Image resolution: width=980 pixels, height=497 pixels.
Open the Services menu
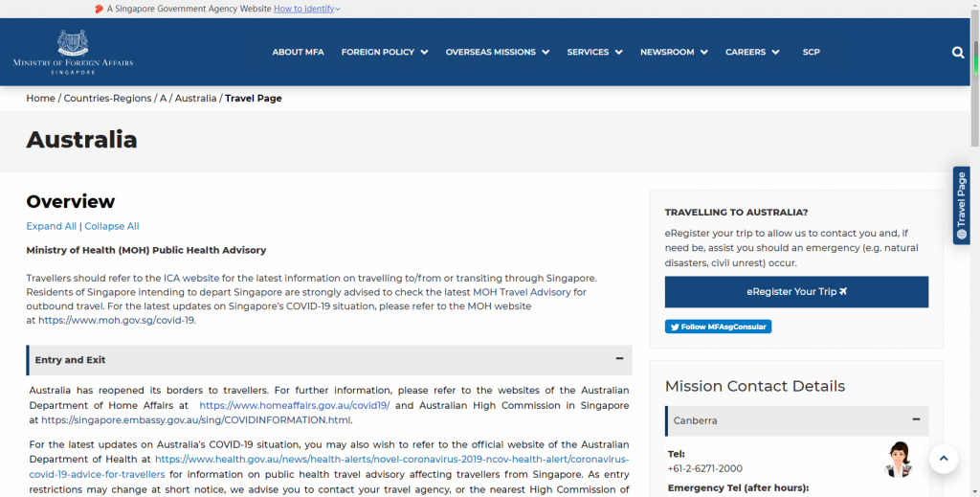click(594, 52)
